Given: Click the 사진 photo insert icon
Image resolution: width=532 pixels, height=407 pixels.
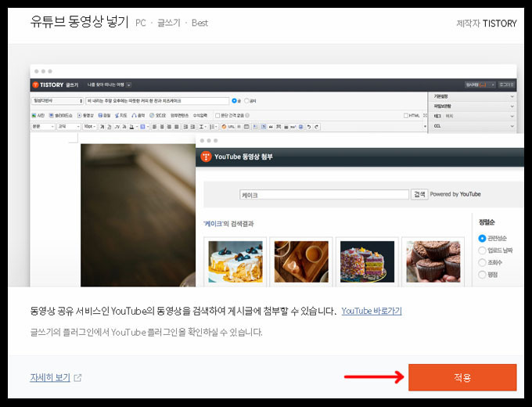Looking at the screenshot, I should [34, 115].
